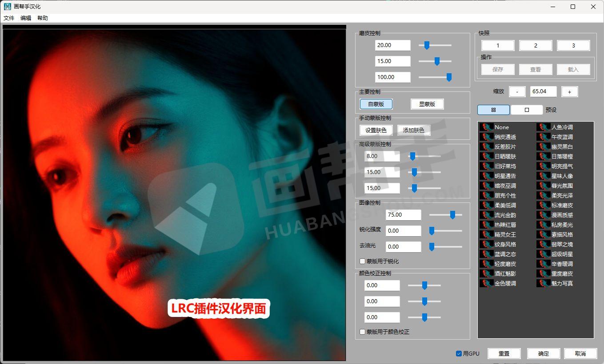Apply the 明亮提气 preset thumbnail
This screenshot has width=604, height=364.
click(x=544, y=166)
